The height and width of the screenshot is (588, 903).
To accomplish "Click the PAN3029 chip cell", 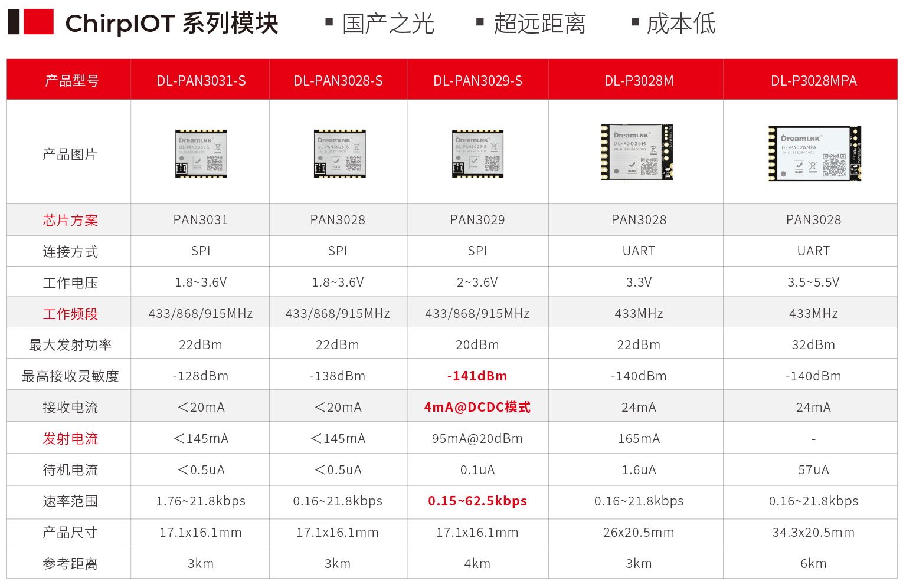I will pyautogui.click(x=477, y=220).
